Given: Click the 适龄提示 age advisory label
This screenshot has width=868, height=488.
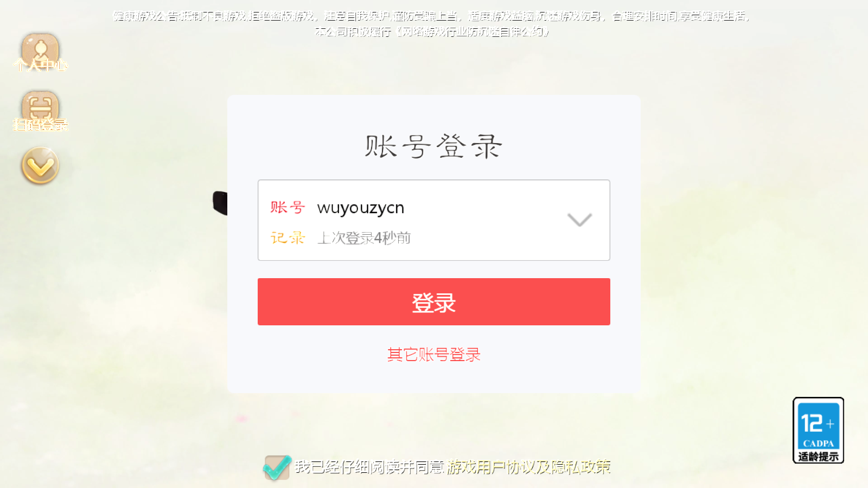Looking at the screenshot, I should 818,457.
